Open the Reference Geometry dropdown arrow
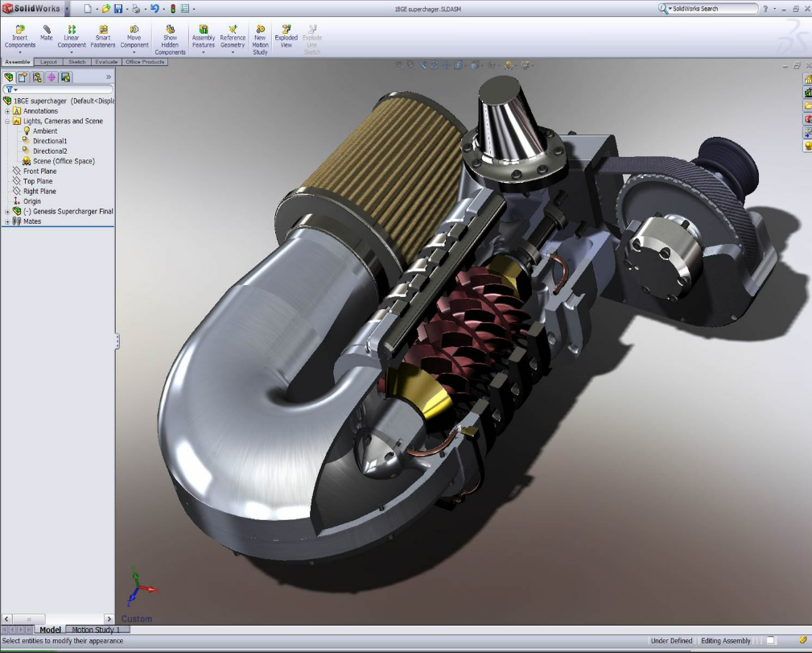This screenshot has height=653, width=812. [x=233, y=52]
